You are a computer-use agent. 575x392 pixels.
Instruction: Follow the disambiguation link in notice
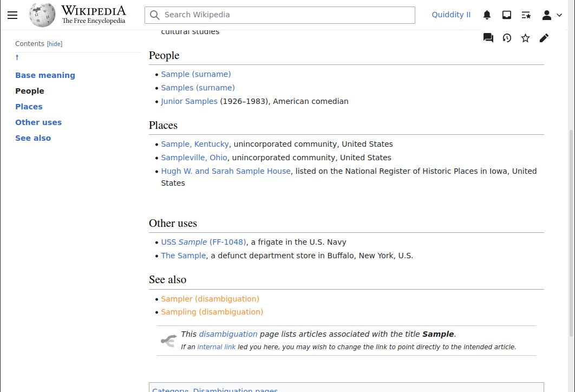(228, 334)
